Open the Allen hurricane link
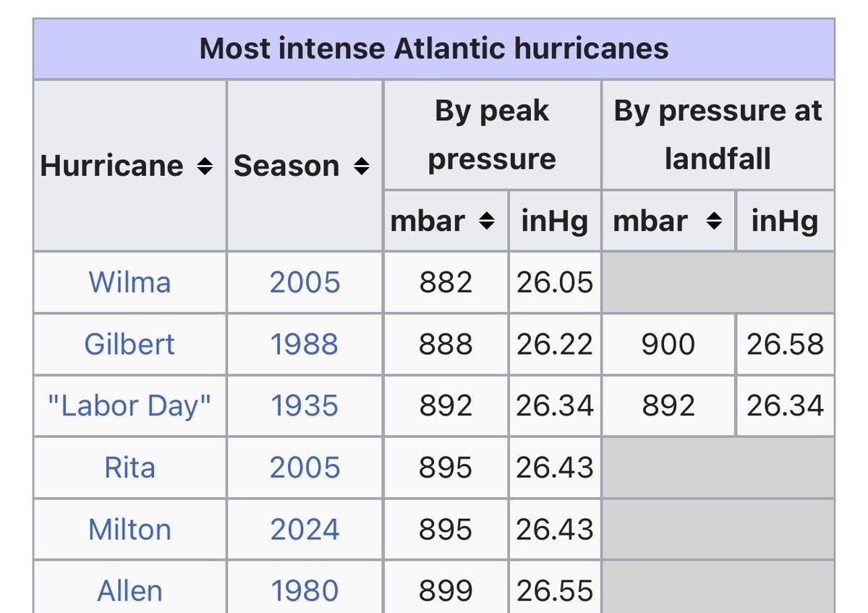 coord(129,591)
